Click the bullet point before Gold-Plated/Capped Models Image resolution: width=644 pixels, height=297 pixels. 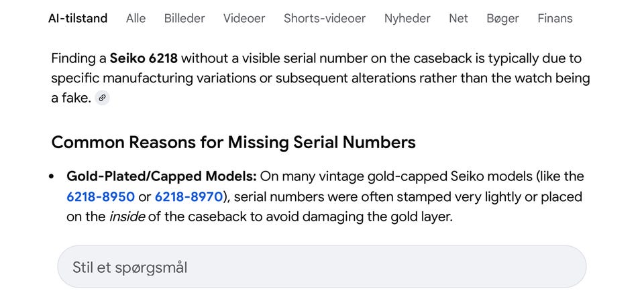pyautogui.click(x=52, y=177)
